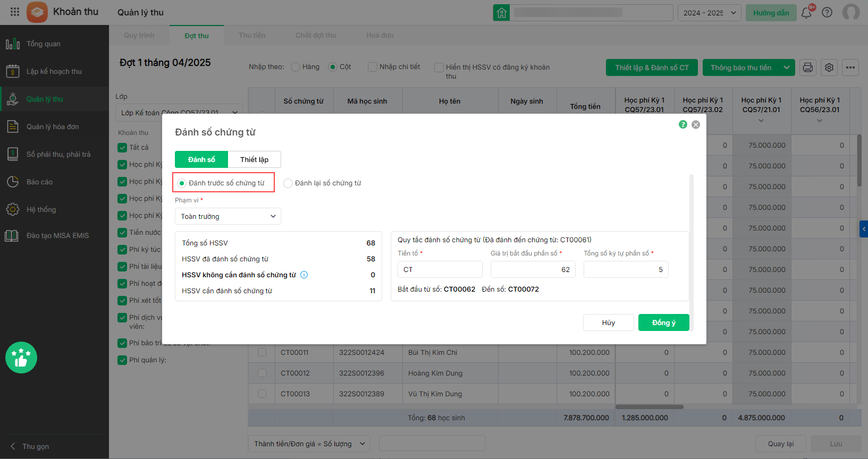Viewport: 868px width, 459px height.
Task: Open the table settings gear icon
Action: [829, 67]
